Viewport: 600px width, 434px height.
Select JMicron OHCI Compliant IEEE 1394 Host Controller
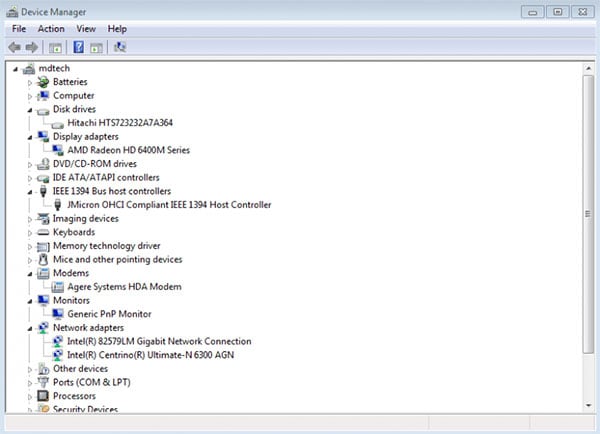(169, 205)
